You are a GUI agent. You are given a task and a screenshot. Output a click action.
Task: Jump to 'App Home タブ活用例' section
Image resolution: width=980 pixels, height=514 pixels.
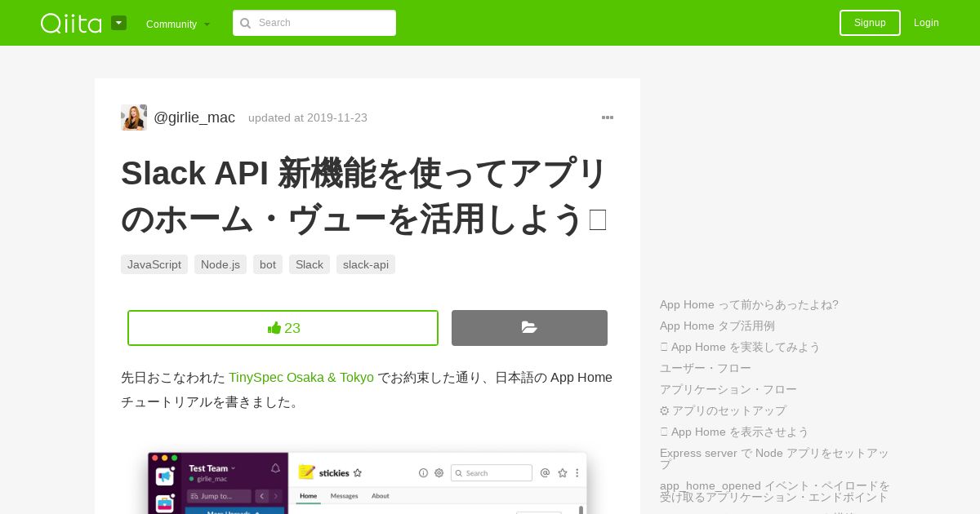tap(717, 326)
